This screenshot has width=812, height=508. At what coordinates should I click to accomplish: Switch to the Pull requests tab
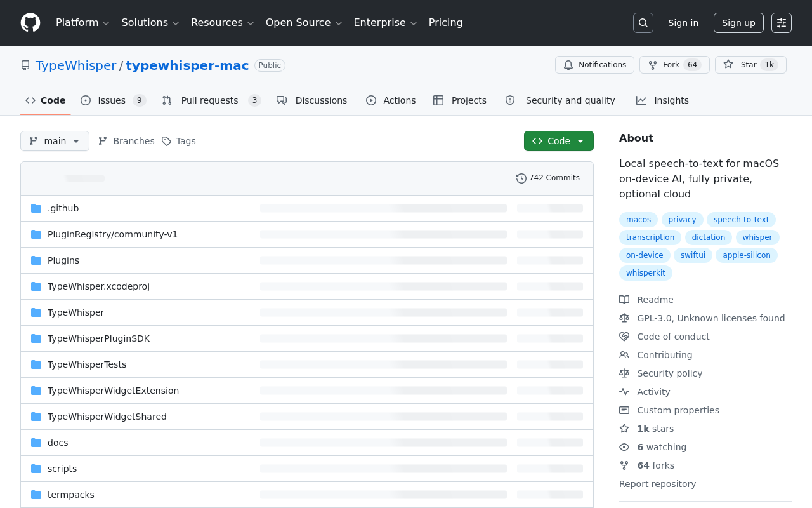[211, 100]
